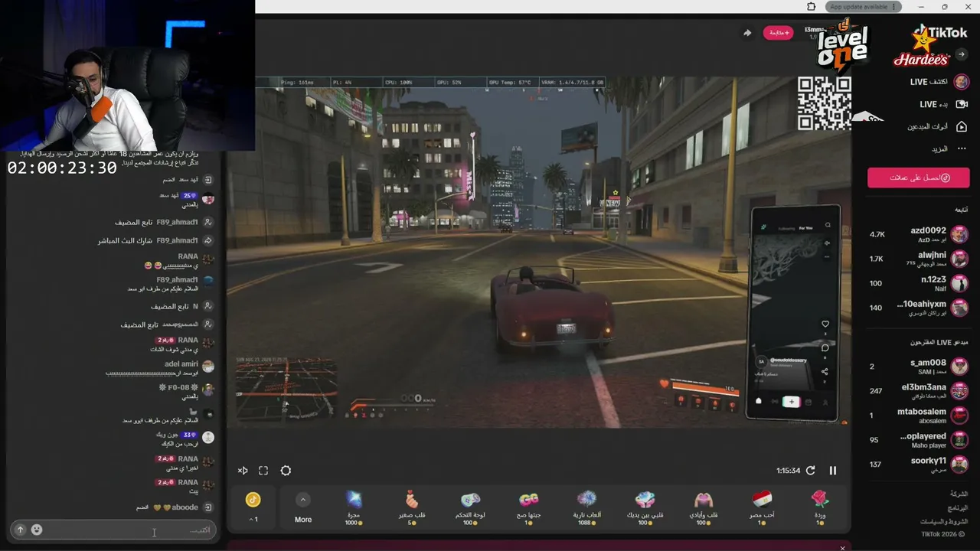The image size is (980, 551).
Task: Close the bottom banner with X
Action: tap(842, 547)
